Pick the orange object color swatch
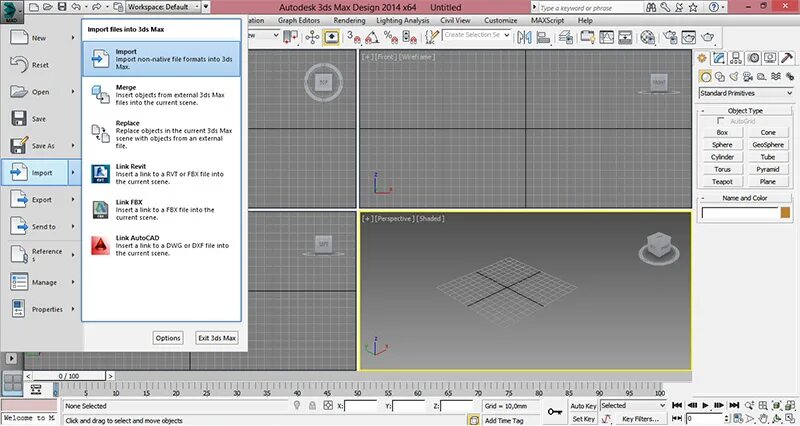Screen dimensions: 800x426 785,213
